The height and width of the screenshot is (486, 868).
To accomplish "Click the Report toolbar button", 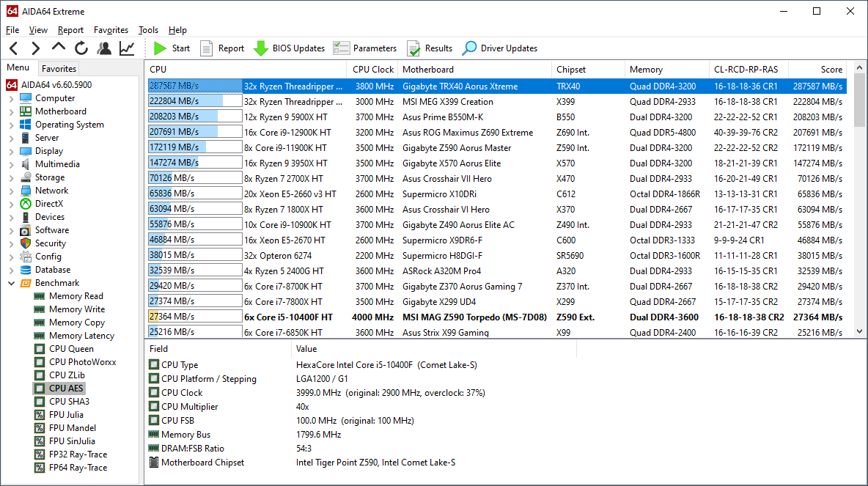I will tap(222, 48).
